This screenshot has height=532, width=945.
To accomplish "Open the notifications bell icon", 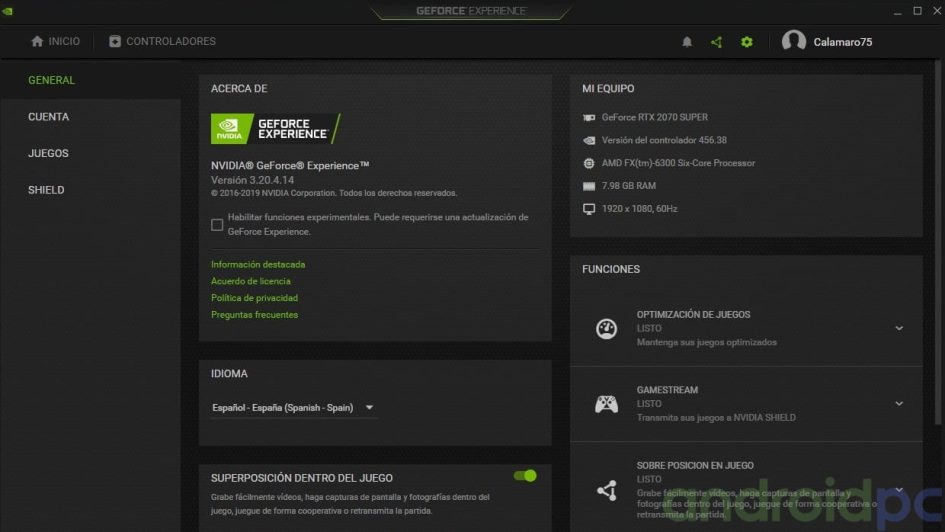I will [686, 42].
